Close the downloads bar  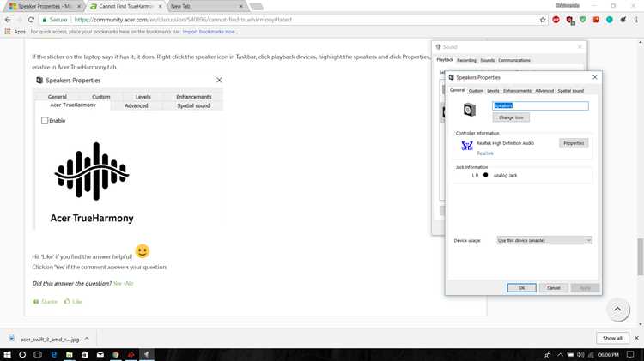(636, 338)
